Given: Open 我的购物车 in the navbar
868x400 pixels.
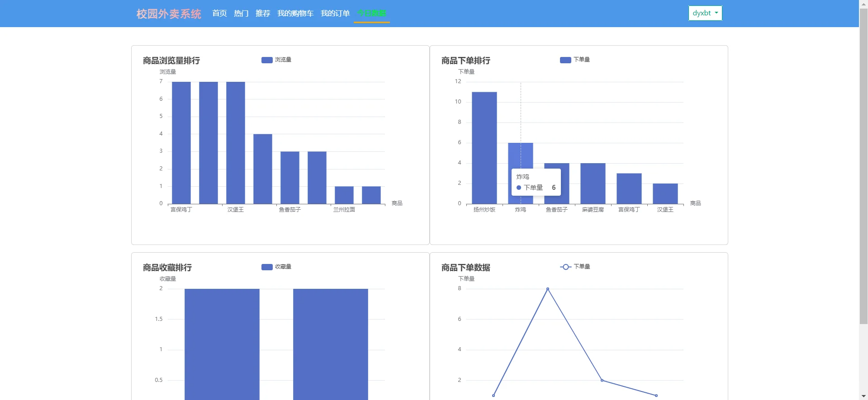Looking at the screenshot, I should (295, 13).
